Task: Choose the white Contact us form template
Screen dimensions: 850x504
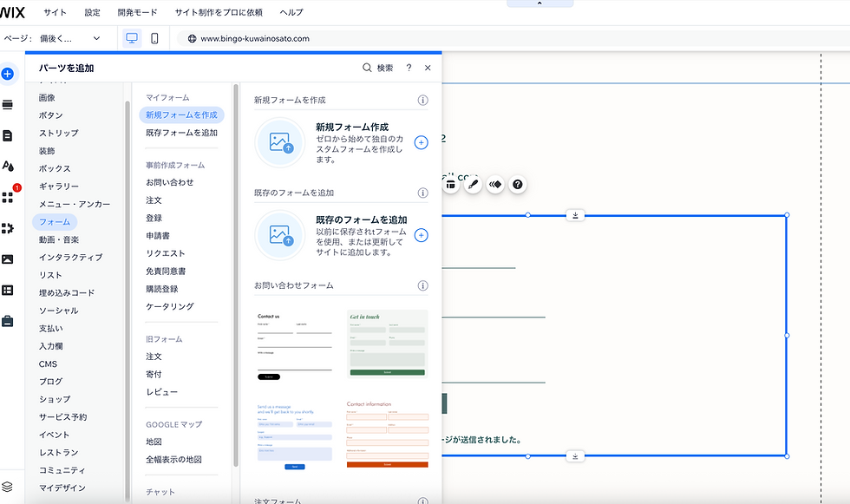Action: click(295, 344)
